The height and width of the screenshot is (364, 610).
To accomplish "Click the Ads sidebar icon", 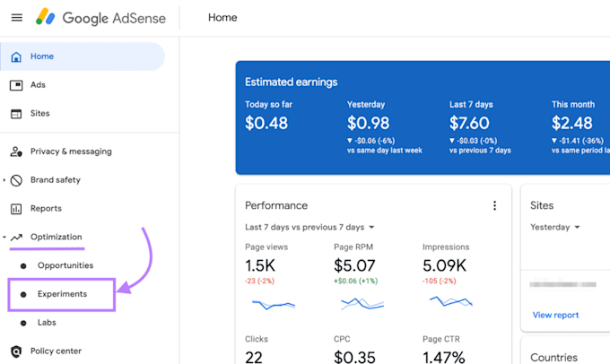I will pos(16,85).
